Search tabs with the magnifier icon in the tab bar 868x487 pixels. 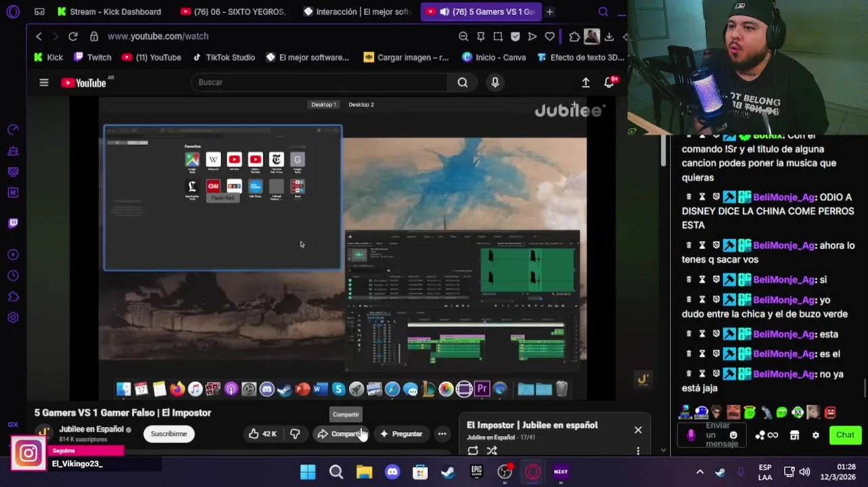coord(603,11)
